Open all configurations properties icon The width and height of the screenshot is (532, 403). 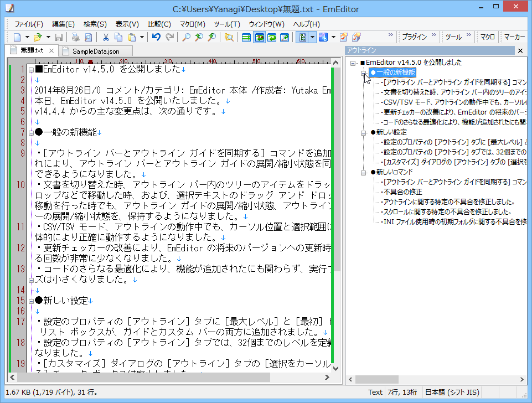[357, 37]
